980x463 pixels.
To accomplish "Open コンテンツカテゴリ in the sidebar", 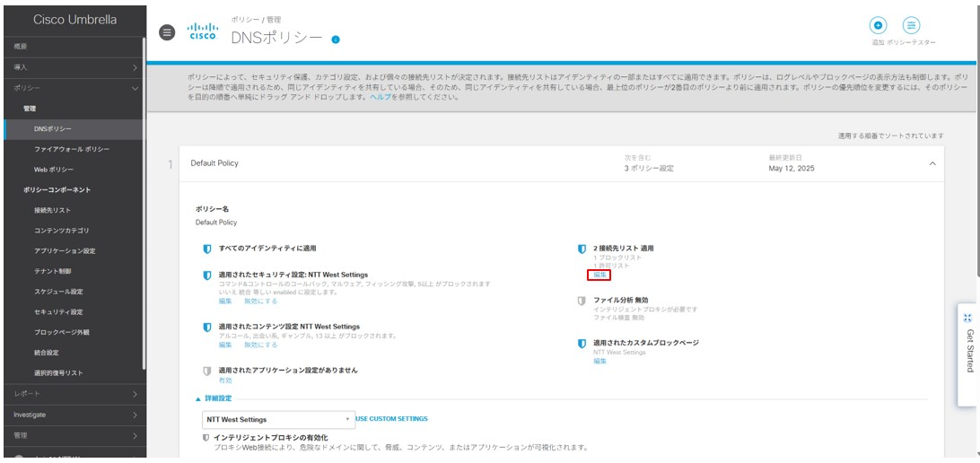I will [x=61, y=231].
